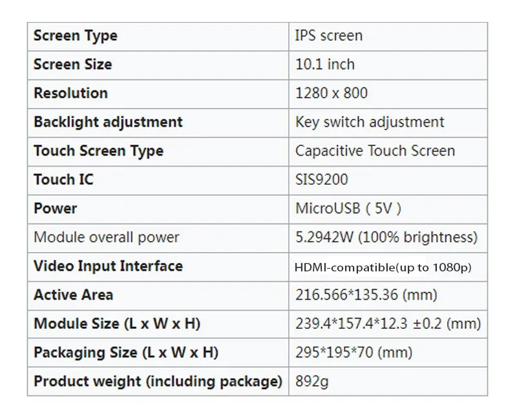Select the "Capacitive Touch Screen" value
Screen dimensions: 517x420
(x=375, y=151)
